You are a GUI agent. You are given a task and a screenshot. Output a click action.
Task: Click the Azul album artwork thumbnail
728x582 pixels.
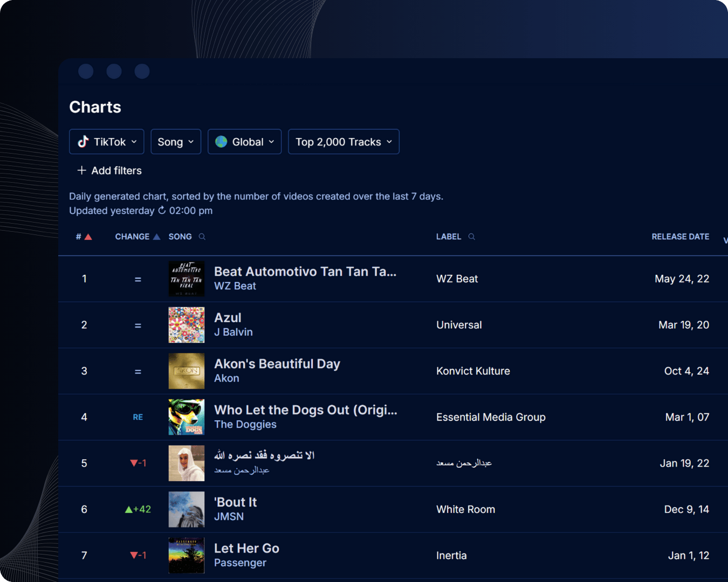[187, 325]
